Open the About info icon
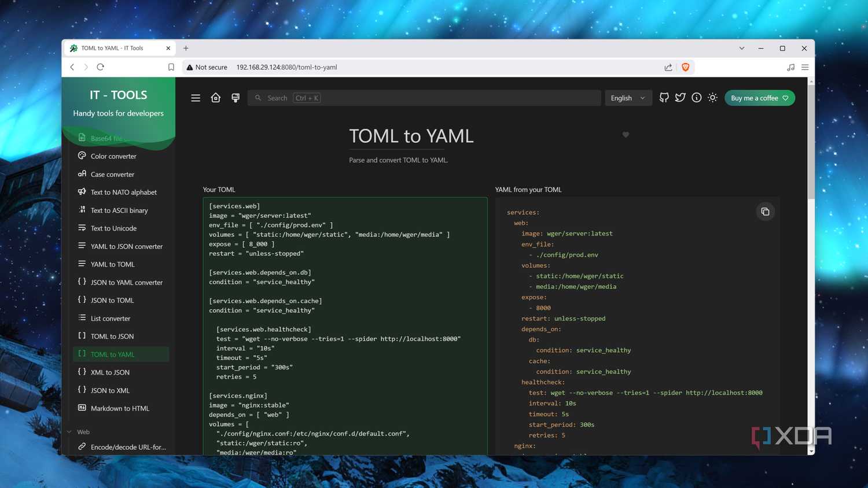Screen dimensions: 868x488 (x=697, y=98)
